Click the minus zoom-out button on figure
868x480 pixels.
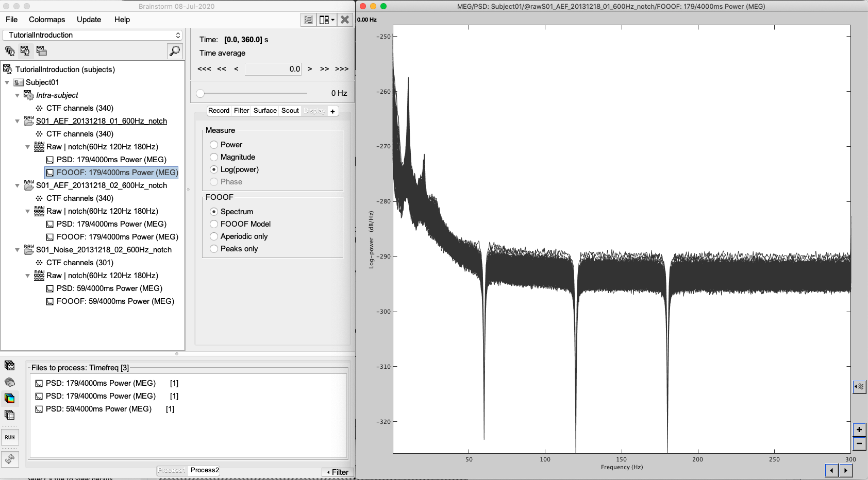pyautogui.click(x=859, y=443)
